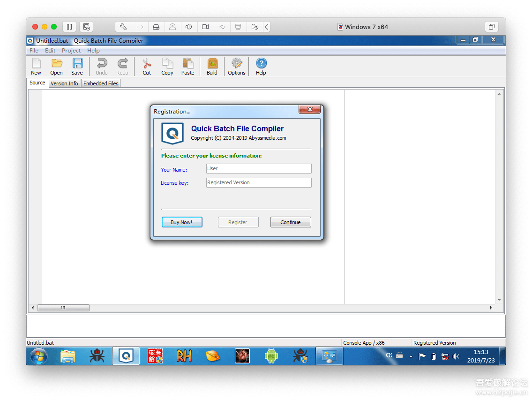Image resolution: width=532 pixels, height=400 pixels.
Task: Open the Project menu
Action: point(71,51)
